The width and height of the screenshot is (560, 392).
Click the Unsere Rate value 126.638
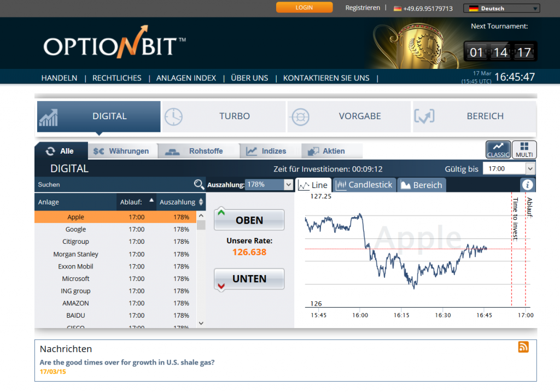(x=249, y=252)
